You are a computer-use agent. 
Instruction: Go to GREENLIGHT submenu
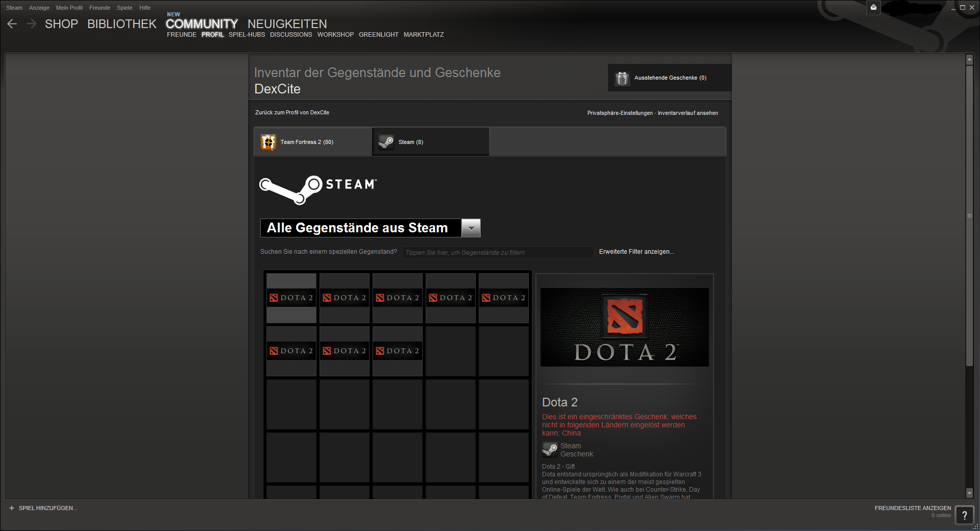point(379,35)
